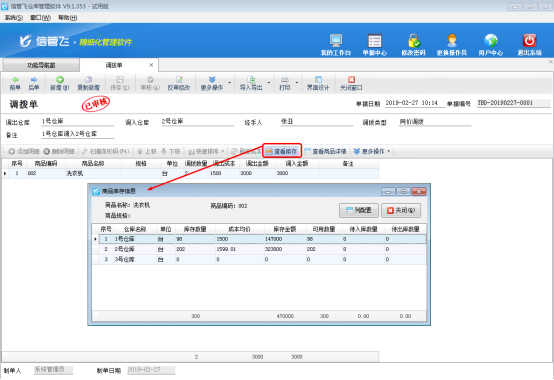Click the 查看商品详情 toolbar button

click(x=325, y=151)
